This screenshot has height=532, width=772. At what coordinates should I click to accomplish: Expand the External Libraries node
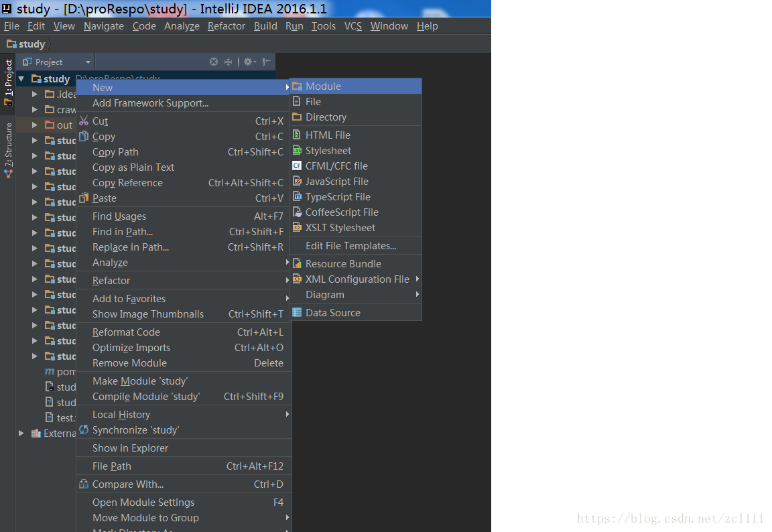click(21, 433)
